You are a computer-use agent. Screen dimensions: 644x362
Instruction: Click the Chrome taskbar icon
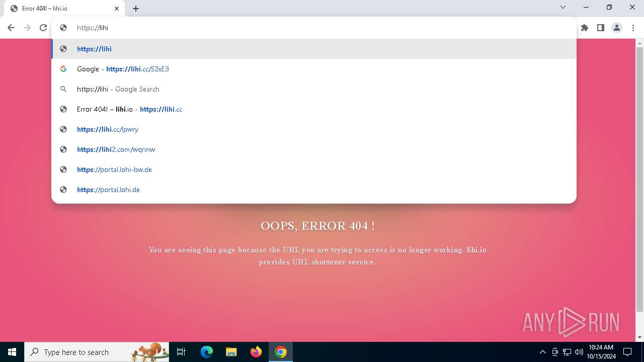click(281, 352)
